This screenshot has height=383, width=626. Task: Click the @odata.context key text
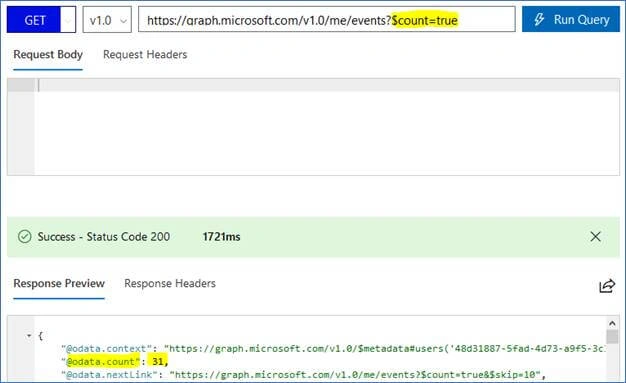click(107, 349)
